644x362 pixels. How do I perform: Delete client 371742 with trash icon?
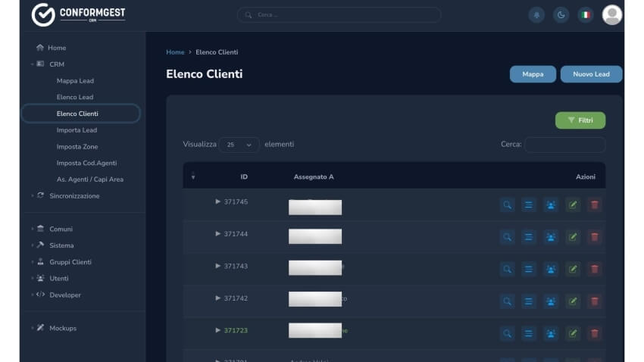594,301
